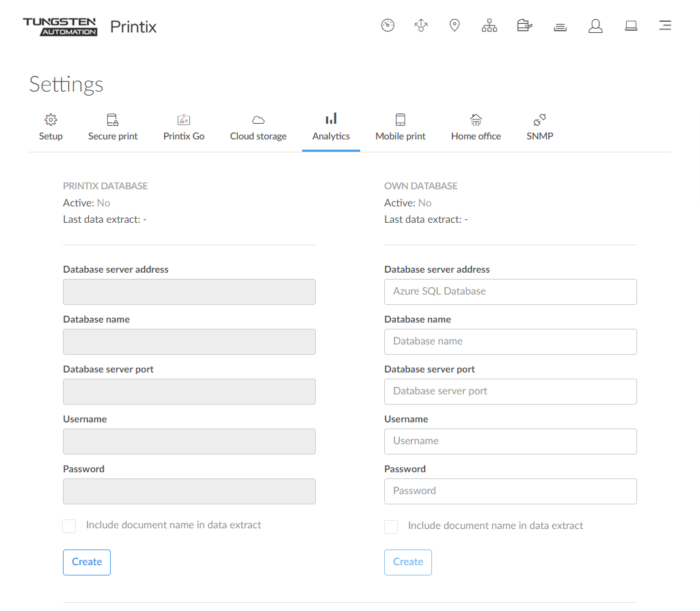Open the Dashboard gauge icon
The width and height of the screenshot is (700, 611).
click(x=388, y=26)
